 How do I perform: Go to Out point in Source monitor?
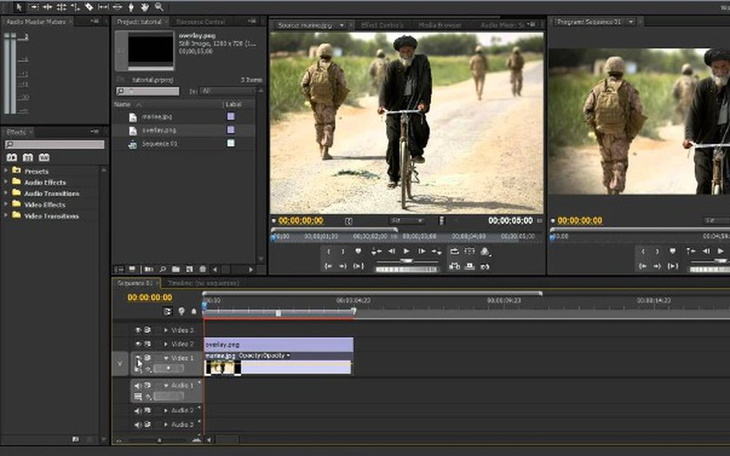tap(343, 266)
